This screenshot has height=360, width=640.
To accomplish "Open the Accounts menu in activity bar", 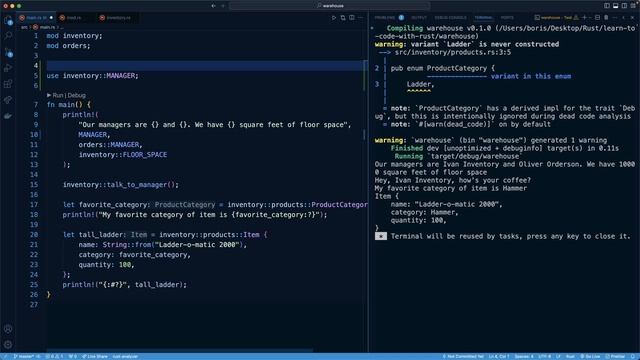I will 8,329.
